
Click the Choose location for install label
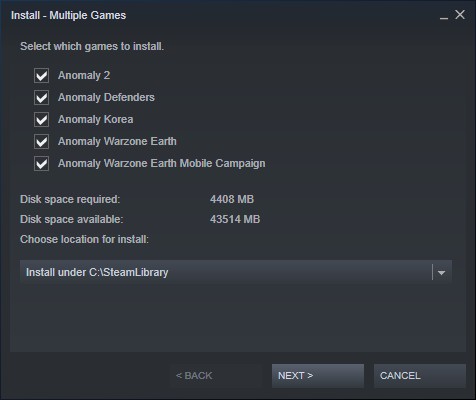[84, 239]
